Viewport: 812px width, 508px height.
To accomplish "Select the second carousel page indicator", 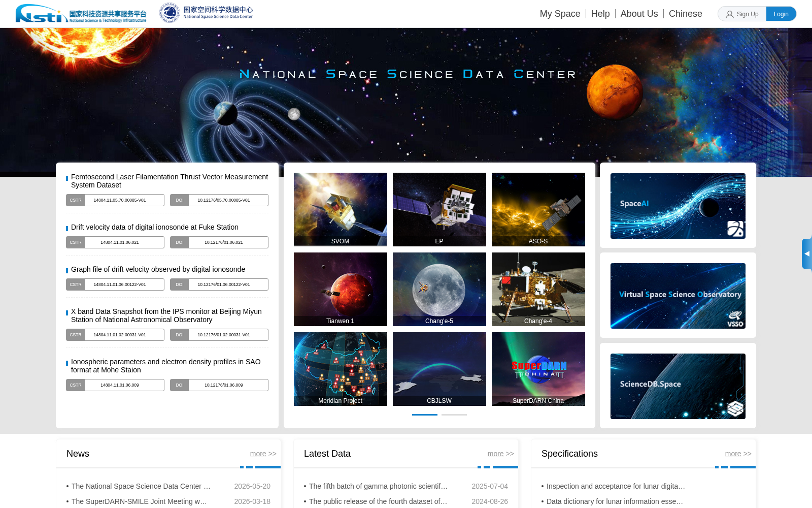I will point(454,415).
